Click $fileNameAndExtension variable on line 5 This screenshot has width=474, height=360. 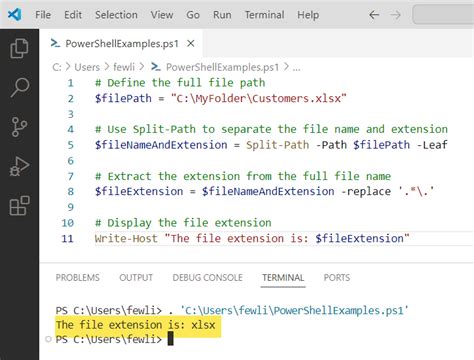point(161,145)
